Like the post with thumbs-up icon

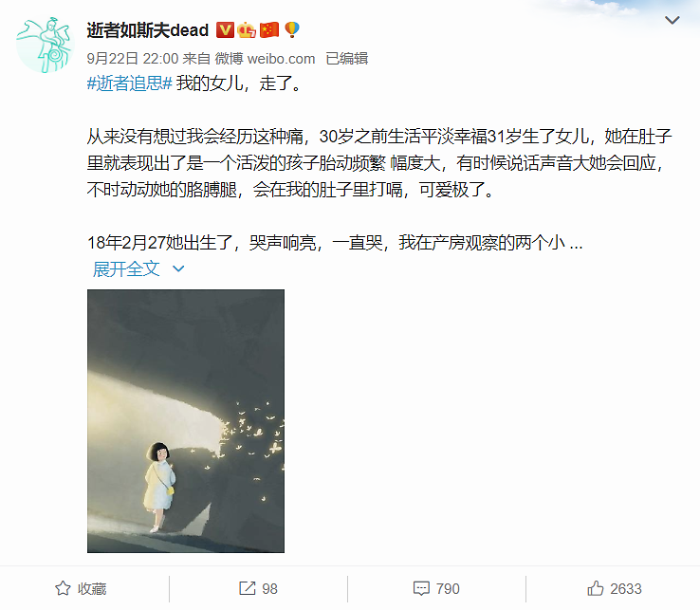coord(595,588)
